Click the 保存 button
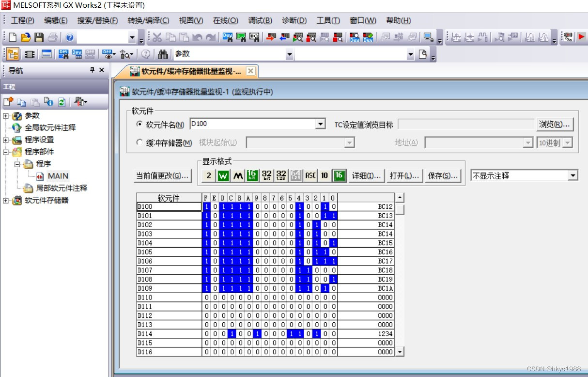The image size is (588, 377). pyautogui.click(x=442, y=176)
